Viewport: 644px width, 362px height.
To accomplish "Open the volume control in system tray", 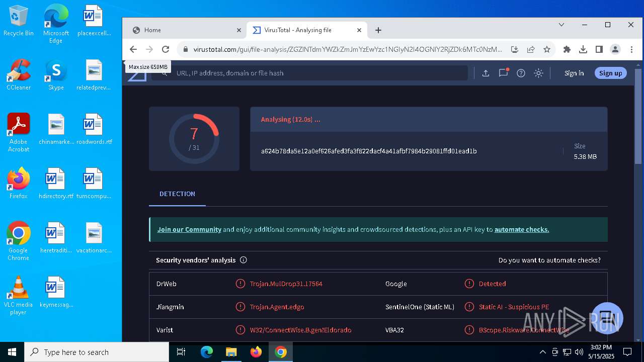I will 579,352.
